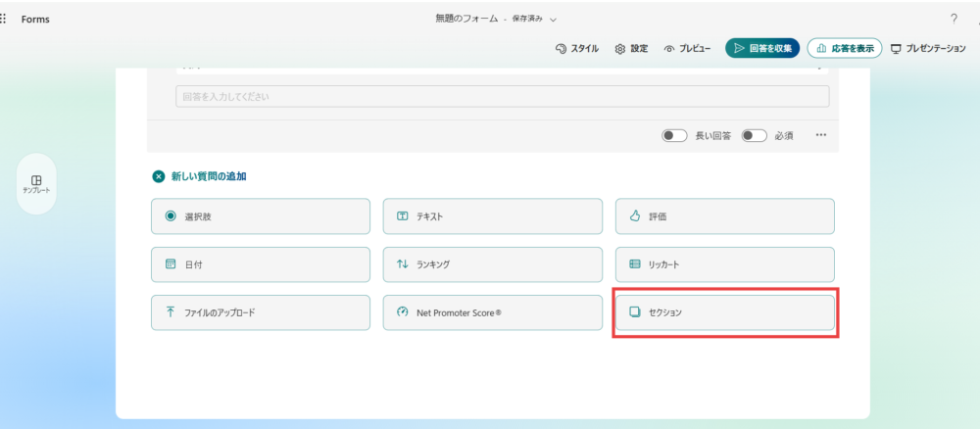Close the new question menu with X icon
980x429 pixels.
[x=159, y=177]
